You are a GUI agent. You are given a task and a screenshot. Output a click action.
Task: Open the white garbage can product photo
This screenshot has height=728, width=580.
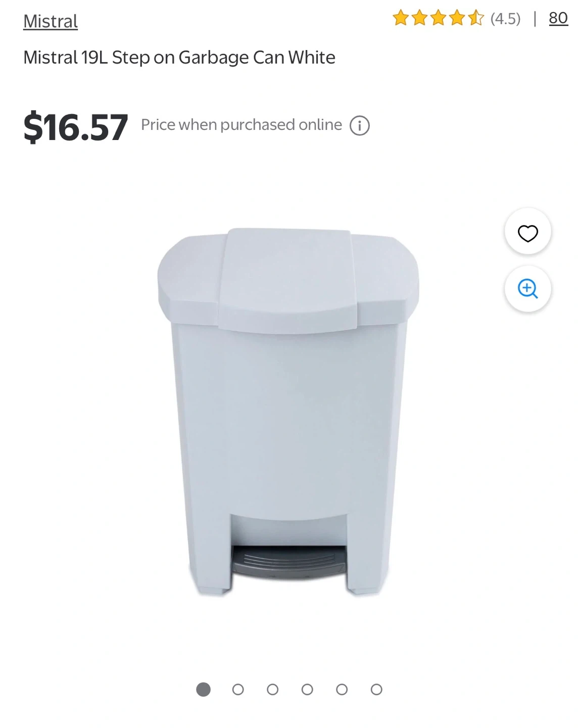(x=288, y=412)
